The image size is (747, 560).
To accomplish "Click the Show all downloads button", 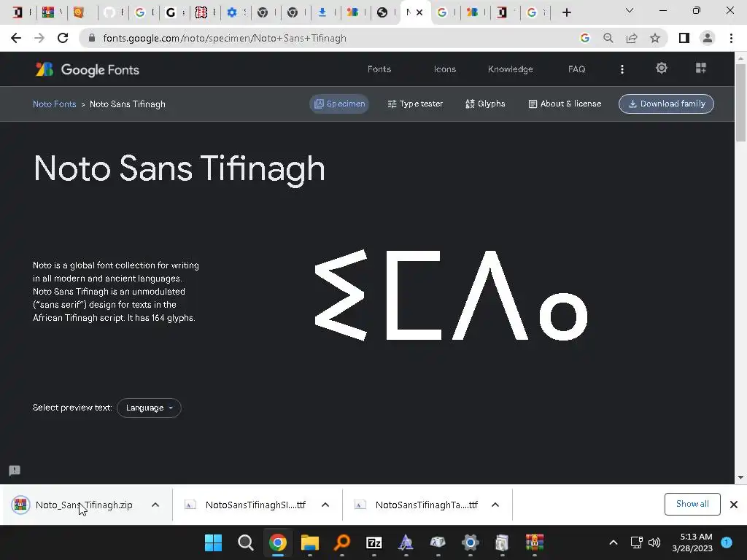I will pyautogui.click(x=692, y=504).
